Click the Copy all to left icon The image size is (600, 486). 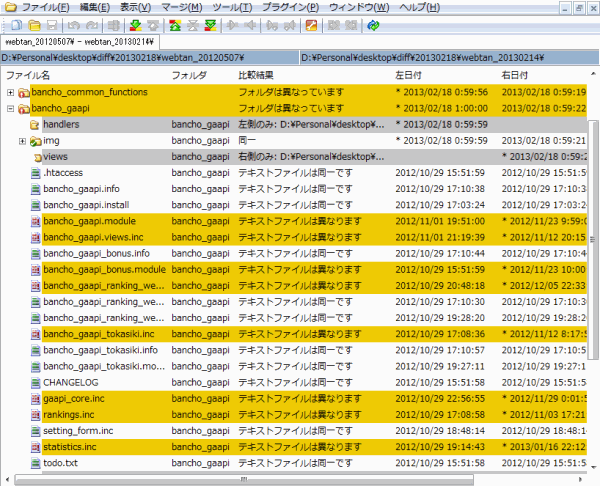pos(351,26)
